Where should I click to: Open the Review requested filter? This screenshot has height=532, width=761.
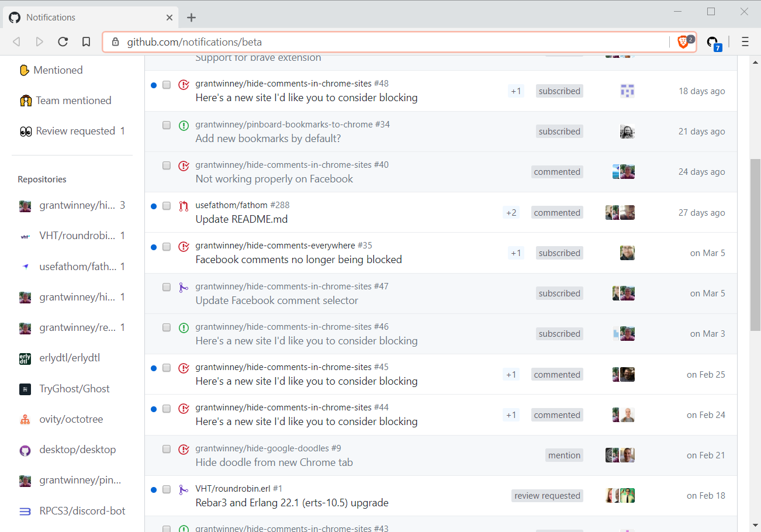point(75,131)
